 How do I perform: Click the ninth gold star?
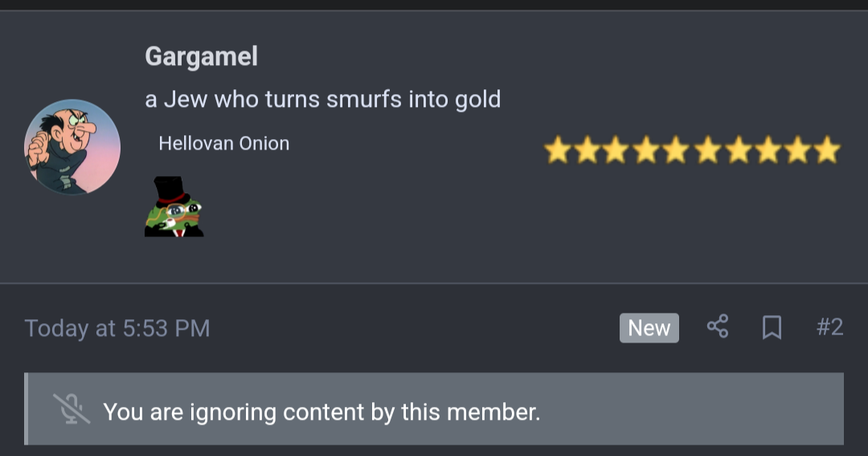click(796, 150)
